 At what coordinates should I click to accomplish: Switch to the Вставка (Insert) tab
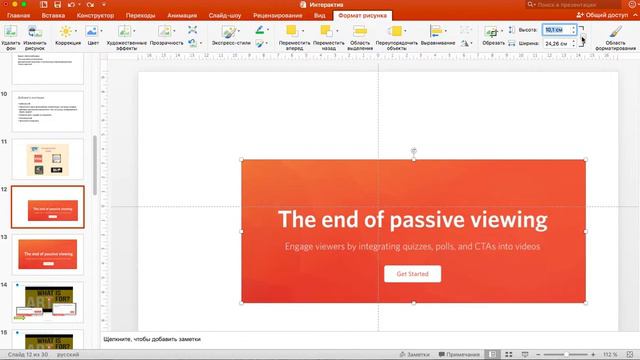point(53,16)
